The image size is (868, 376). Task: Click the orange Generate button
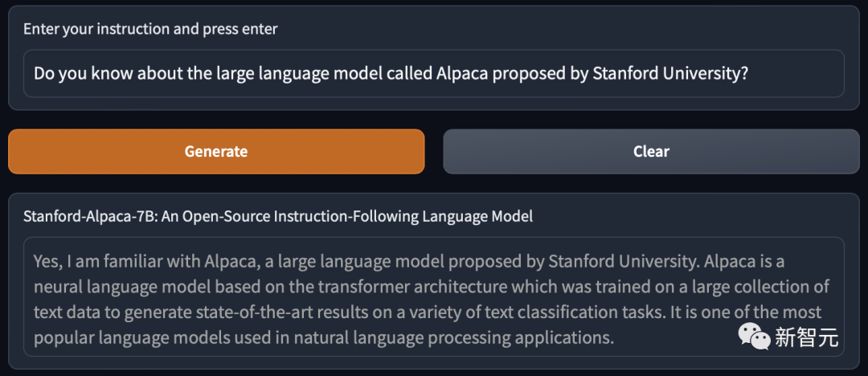216,151
